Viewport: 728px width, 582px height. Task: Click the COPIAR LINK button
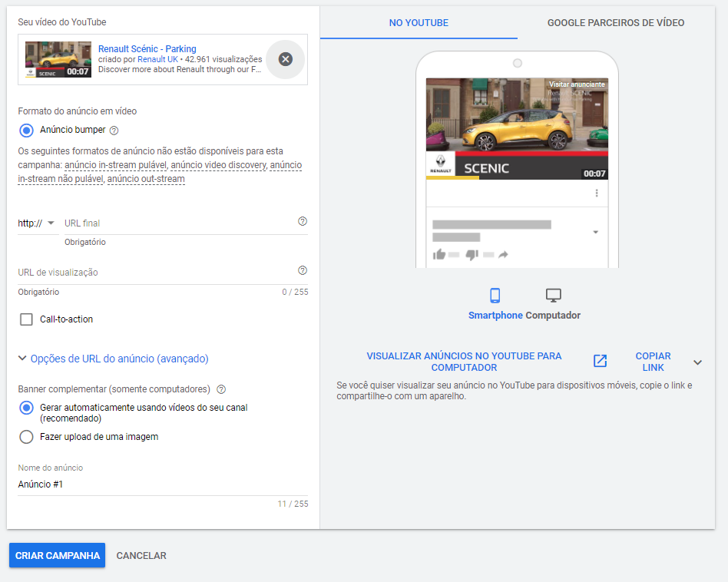click(x=653, y=362)
